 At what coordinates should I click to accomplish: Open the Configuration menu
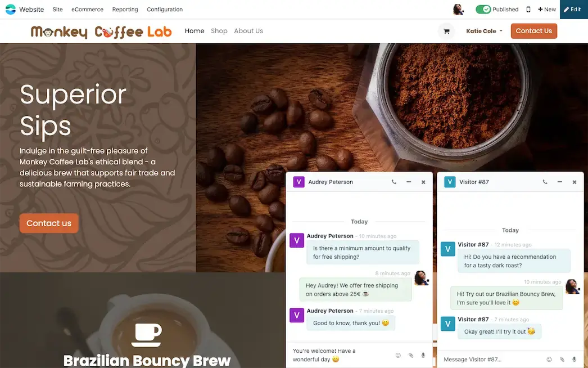(165, 10)
